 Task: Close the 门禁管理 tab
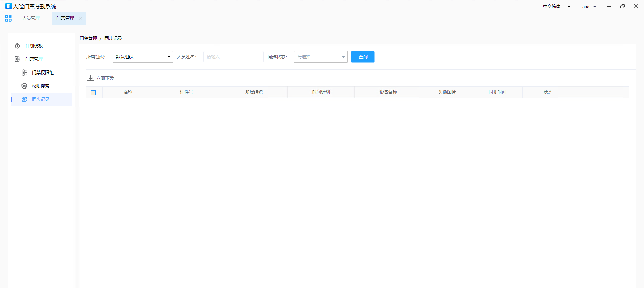click(80, 19)
